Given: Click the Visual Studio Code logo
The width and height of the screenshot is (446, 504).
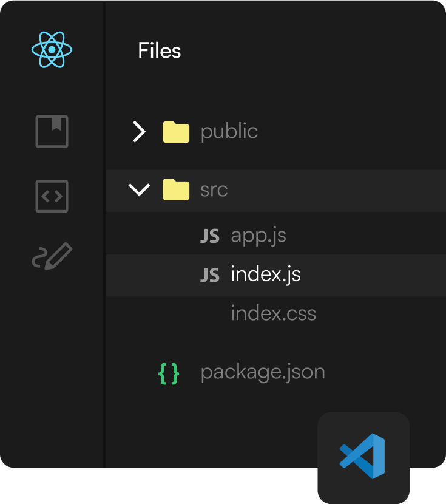Looking at the screenshot, I should pos(363,456).
